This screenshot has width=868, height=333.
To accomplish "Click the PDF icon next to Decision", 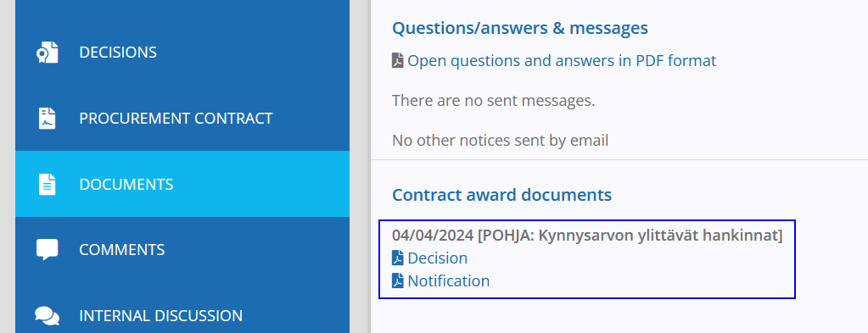I will [x=397, y=258].
